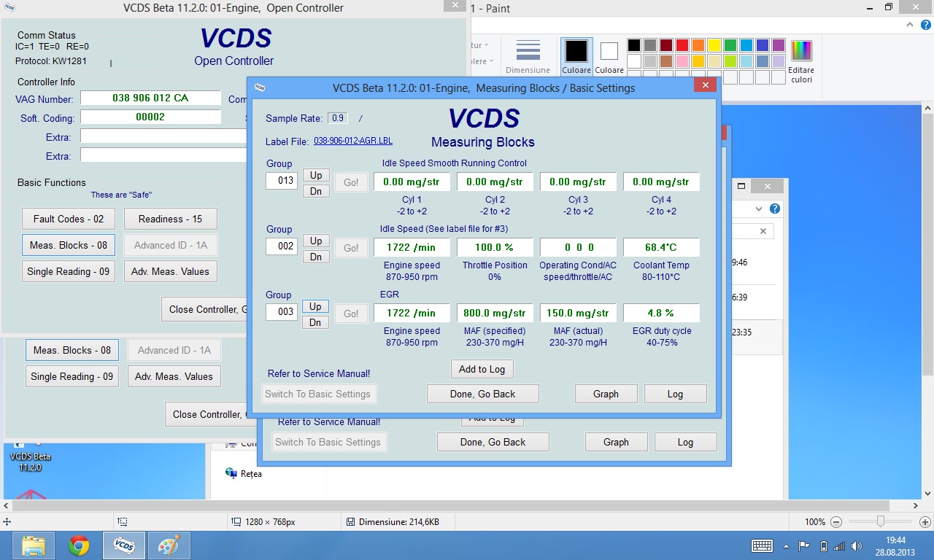Select the white Culoare 2 box in Paint

click(x=609, y=56)
